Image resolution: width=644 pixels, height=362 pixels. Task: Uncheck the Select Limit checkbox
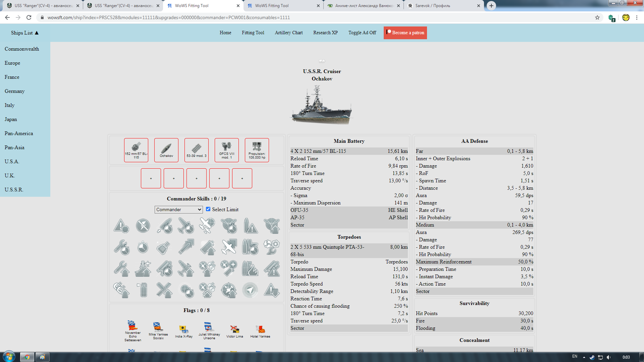[208, 209]
